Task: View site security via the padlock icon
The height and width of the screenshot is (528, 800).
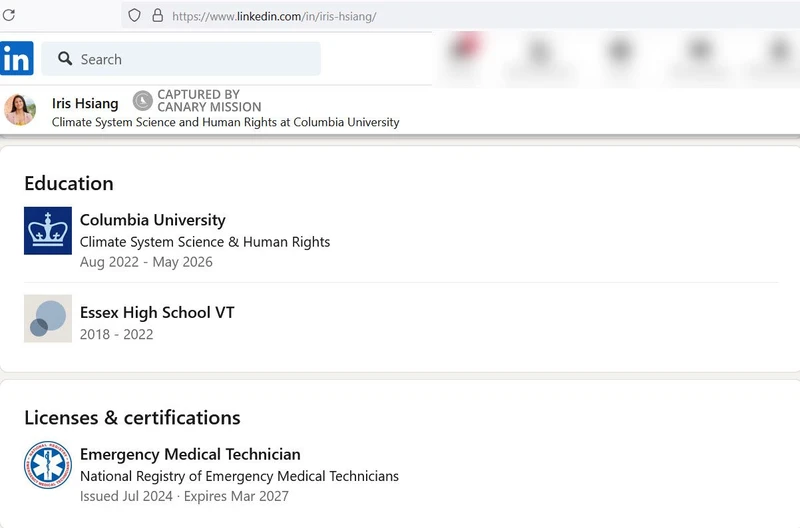Action: tap(158, 15)
